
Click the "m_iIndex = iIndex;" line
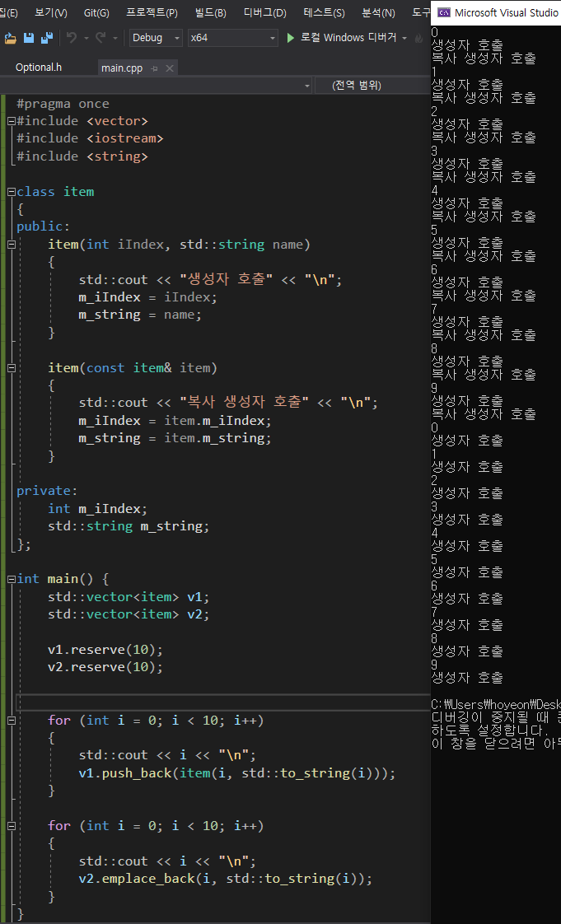click(x=148, y=297)
